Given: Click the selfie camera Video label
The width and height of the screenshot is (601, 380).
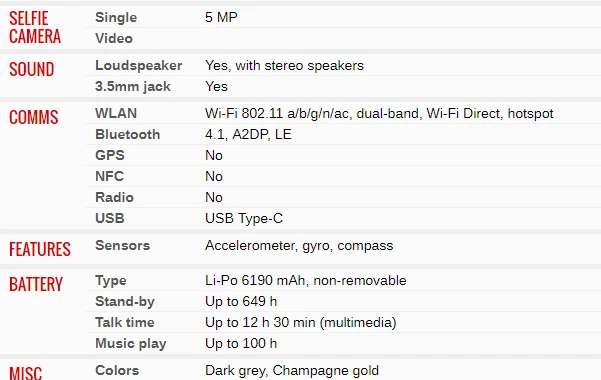Looking at the screenshot, I should click(114, 38).
